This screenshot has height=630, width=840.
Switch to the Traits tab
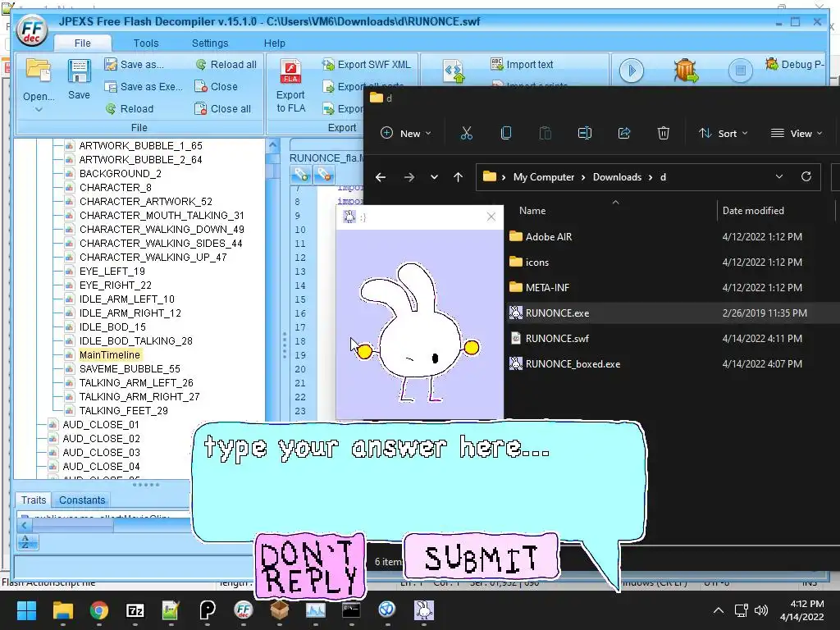click(x=33, y=500)
